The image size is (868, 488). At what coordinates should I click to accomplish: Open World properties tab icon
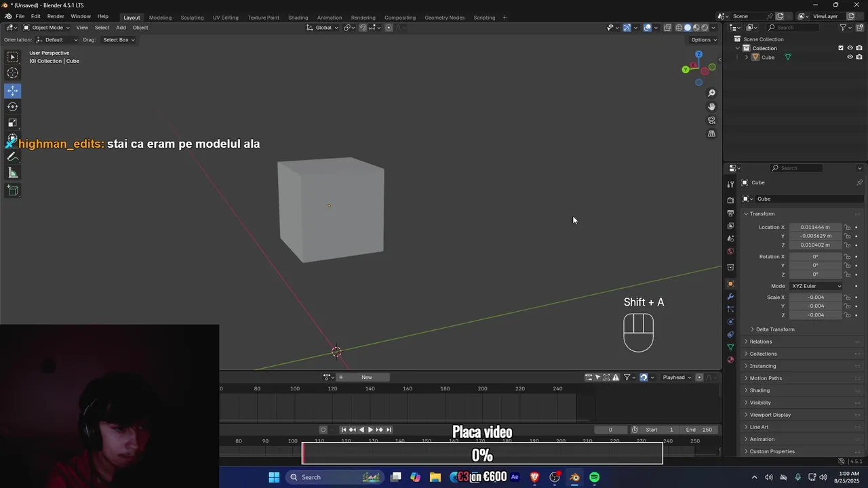tap(730, 251)
